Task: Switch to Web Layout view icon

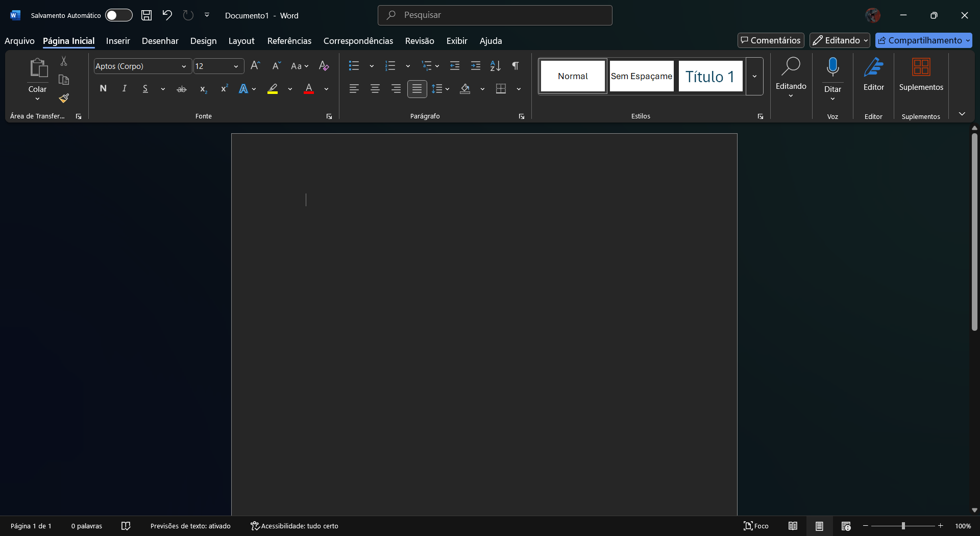Action: (x=846, y=526)
